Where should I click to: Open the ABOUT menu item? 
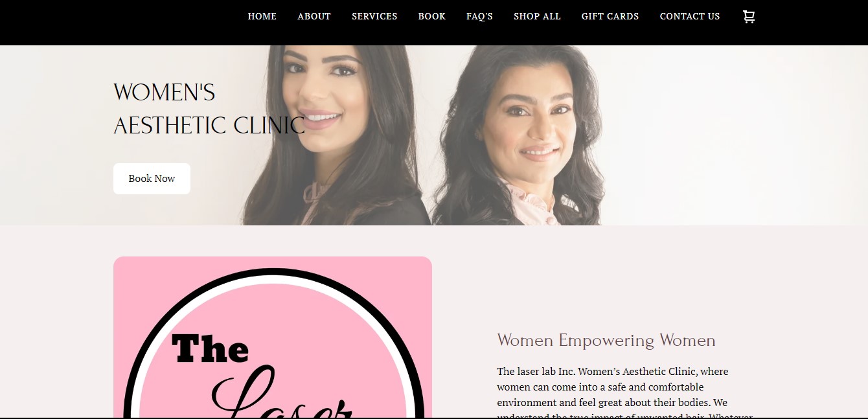(x=314, y=16)
